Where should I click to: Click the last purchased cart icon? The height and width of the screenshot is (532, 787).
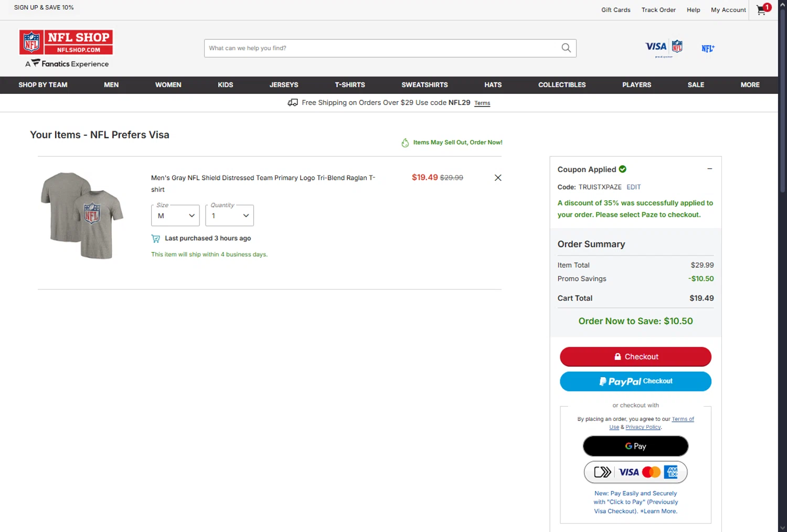click(x=156, y=238)
